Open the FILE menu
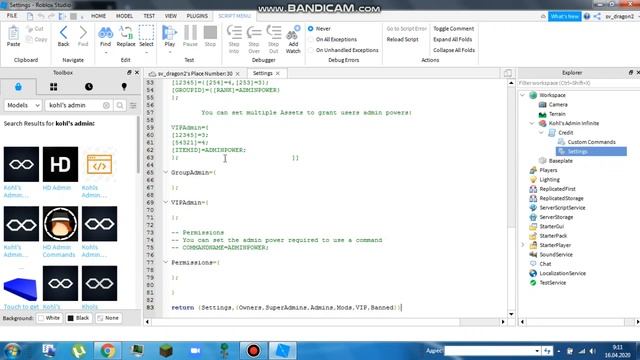The width and height of the screenshot is (640, 360). 12,16
